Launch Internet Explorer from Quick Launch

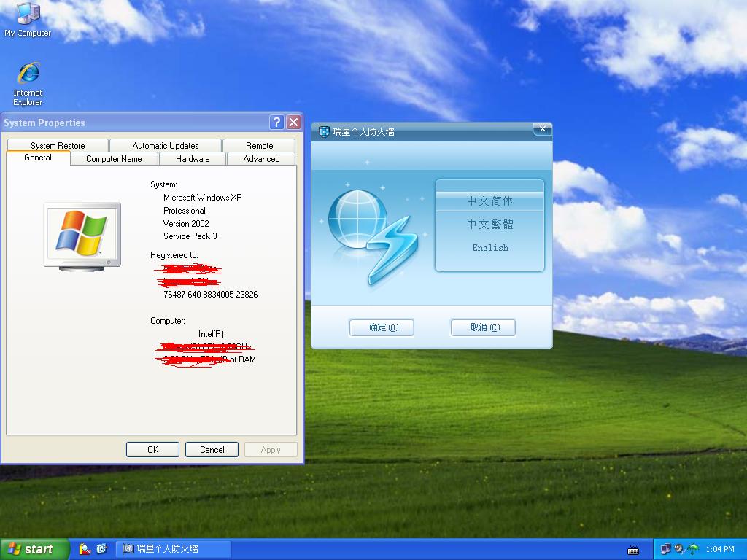[x=102, y=549]
